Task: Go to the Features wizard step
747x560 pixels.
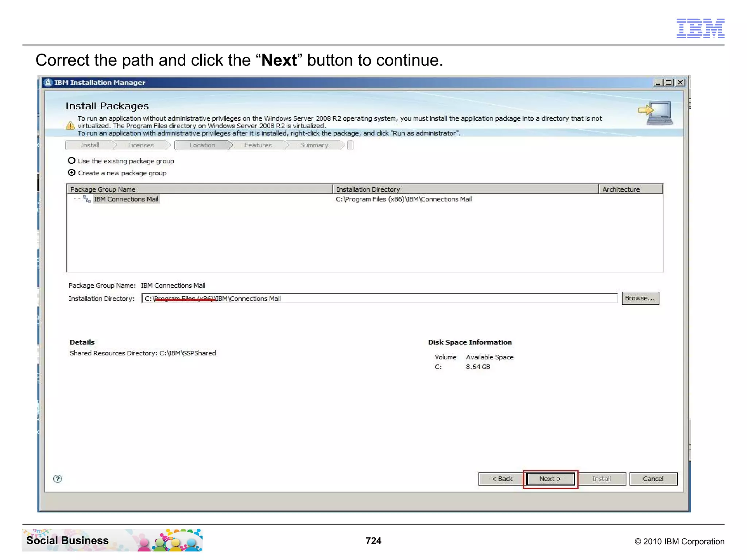Action: (x=258, y=145)
